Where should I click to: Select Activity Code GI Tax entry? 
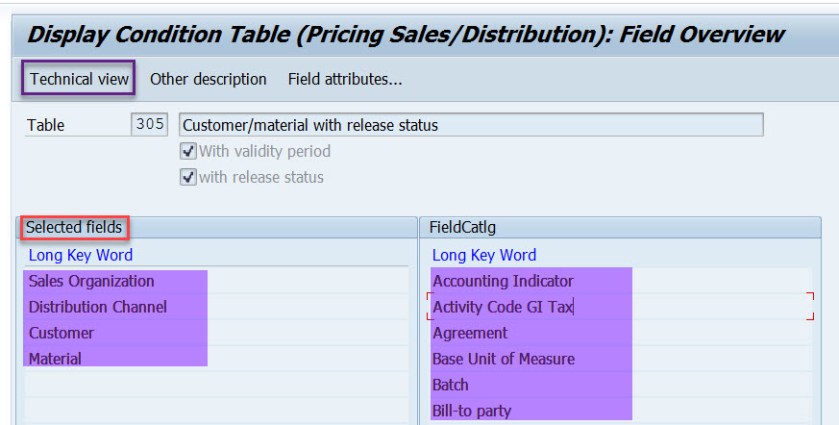[503, 306]
